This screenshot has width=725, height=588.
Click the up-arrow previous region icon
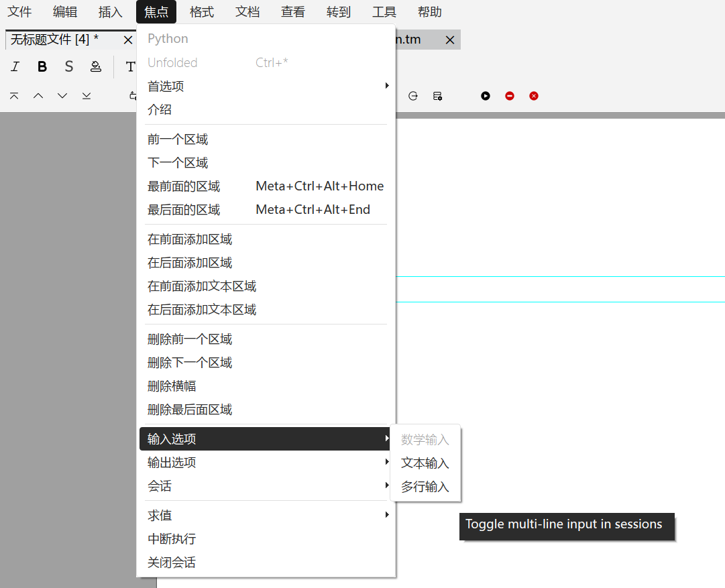[x=38, y=96]
